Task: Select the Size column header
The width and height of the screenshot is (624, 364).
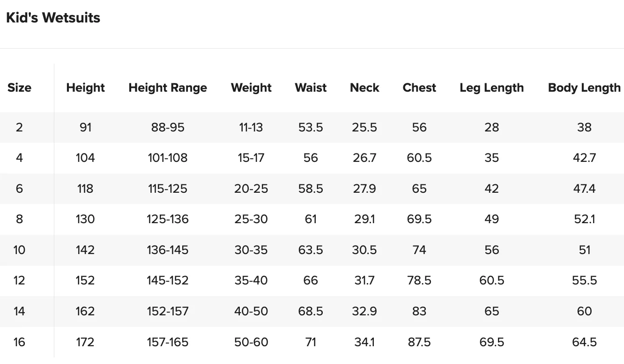Action: 19,87
